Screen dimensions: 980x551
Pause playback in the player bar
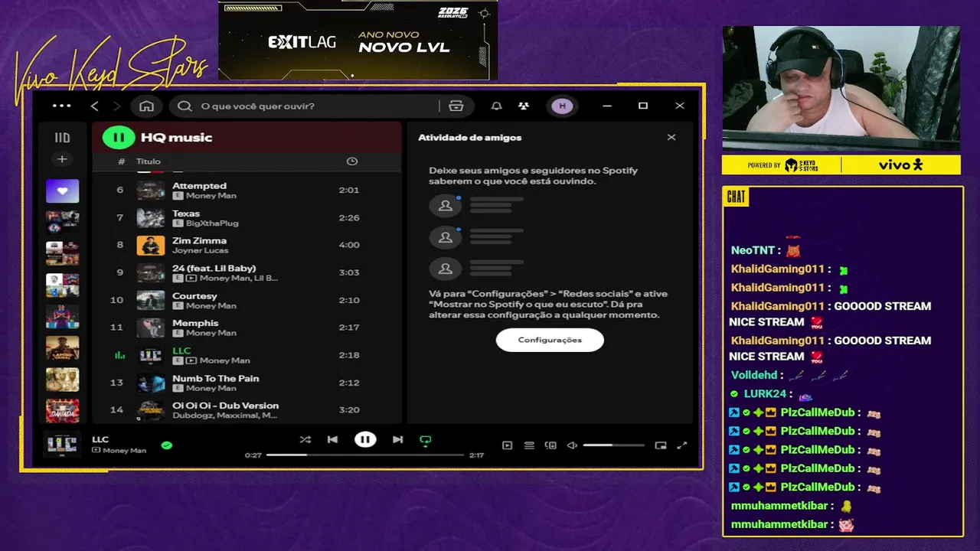click(365, 439)
